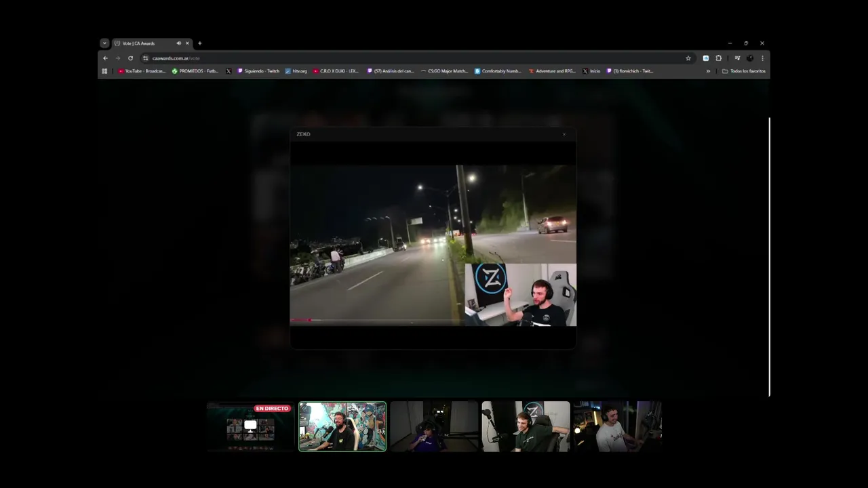Mute the tab audio speaker icon
The height and width of the screenshot is (488, 868).
pyautogui.click(x=179, y=43)
